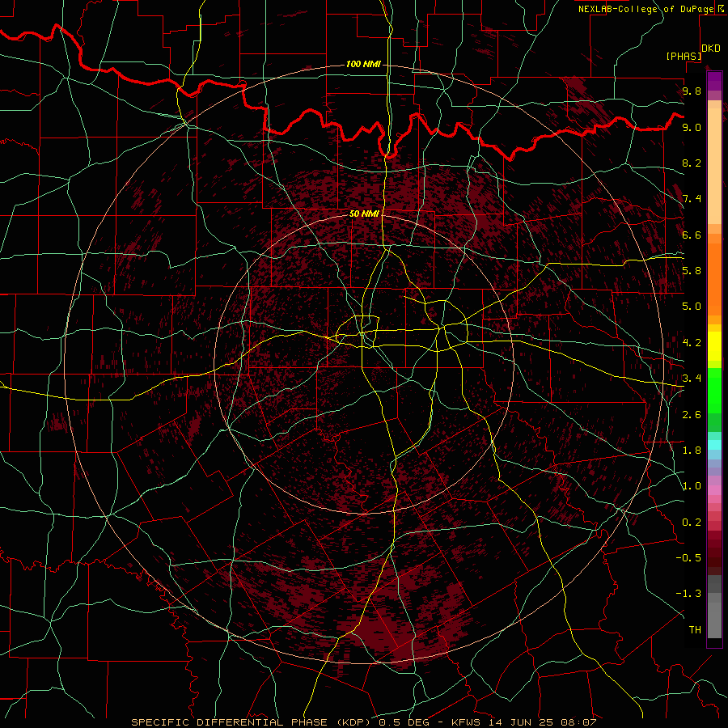Click the 1.0 value on the color scale
This screenshot has width=728, height=728.
[692, 486]
